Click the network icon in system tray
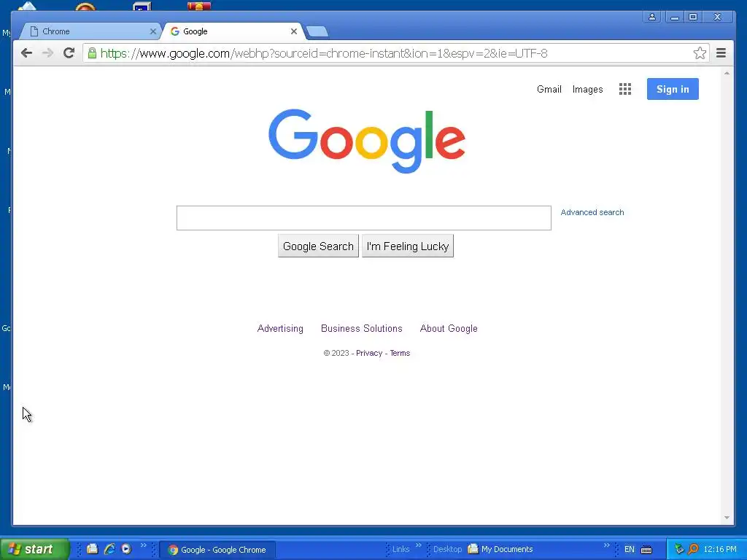 [679, 549]
